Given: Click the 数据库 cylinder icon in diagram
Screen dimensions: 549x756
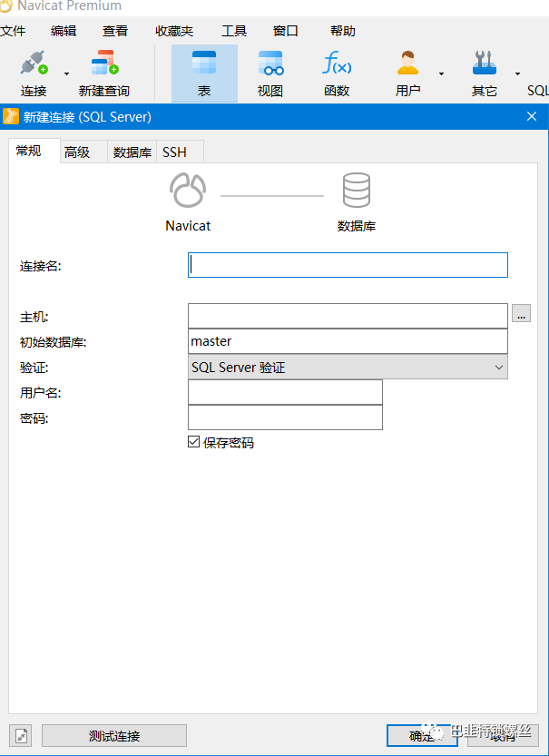Looking at the screenshot, I should 357,190.
